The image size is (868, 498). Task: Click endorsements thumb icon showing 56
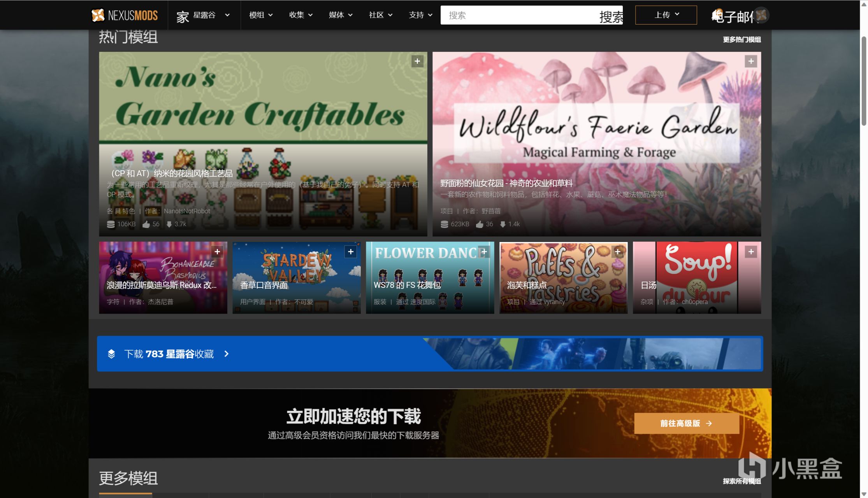(x=146, y=224)
